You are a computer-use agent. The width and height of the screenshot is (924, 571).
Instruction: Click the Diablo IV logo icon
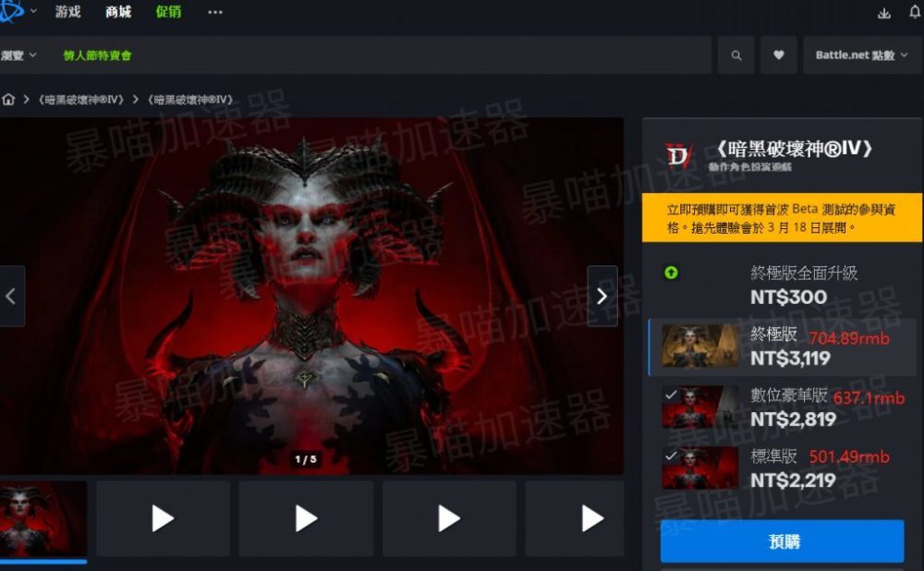678,155
